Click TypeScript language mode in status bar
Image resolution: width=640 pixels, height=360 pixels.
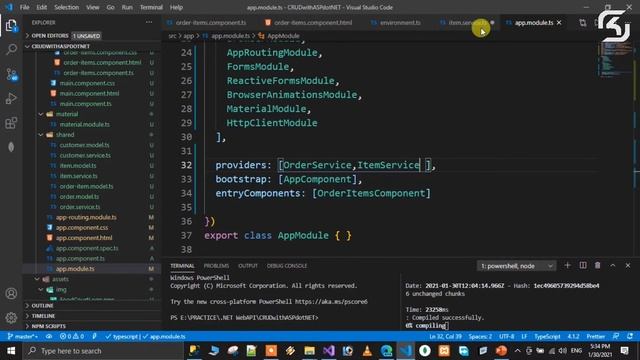(x=547, y=336)
